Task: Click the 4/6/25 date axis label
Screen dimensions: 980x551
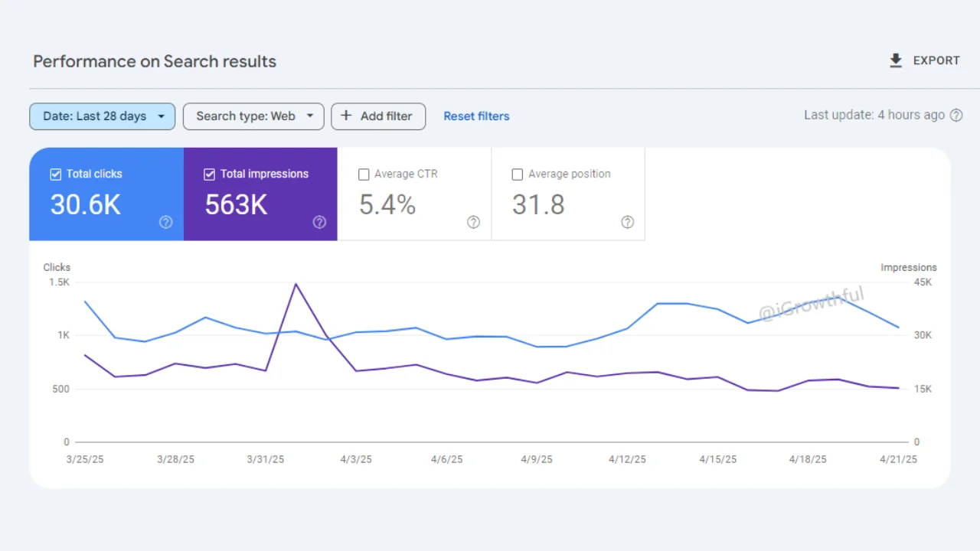Action: click(x=446, y=459)
